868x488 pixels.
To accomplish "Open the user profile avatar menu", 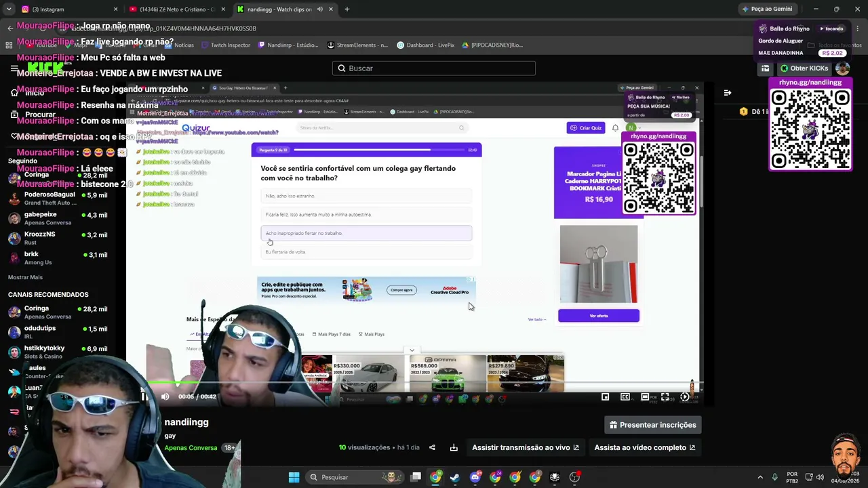I will [842, 68].
